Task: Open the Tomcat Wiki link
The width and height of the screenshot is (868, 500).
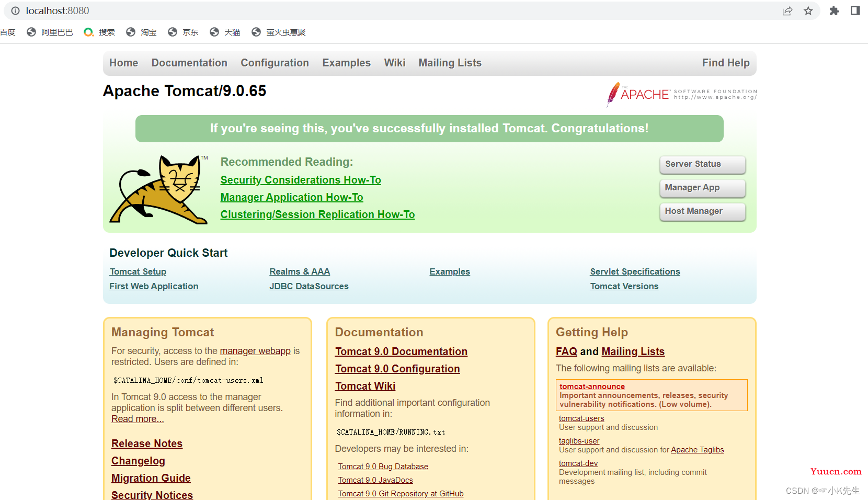Action: tap(365, 386)
